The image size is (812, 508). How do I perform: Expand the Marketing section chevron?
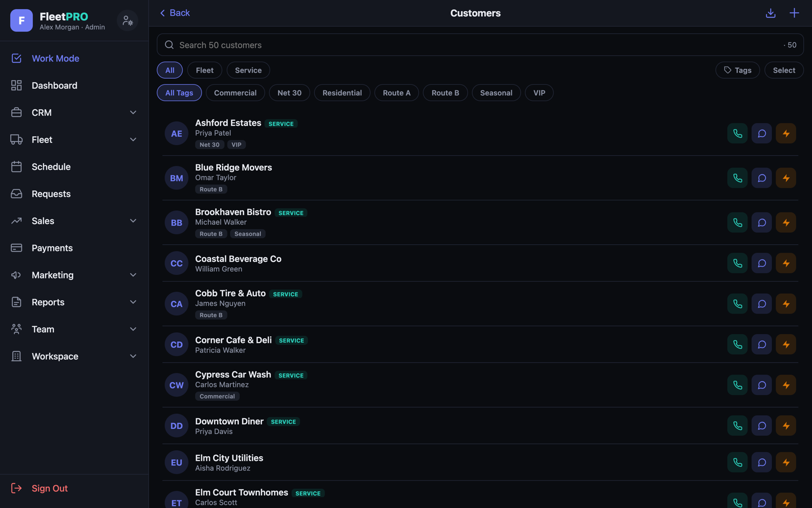[133, 275]
